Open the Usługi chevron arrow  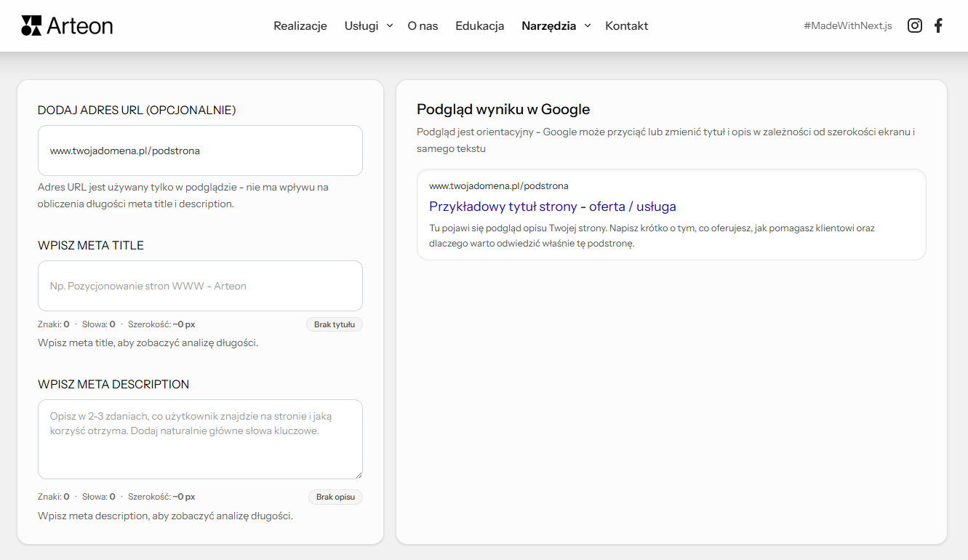[x=390, y=26]
